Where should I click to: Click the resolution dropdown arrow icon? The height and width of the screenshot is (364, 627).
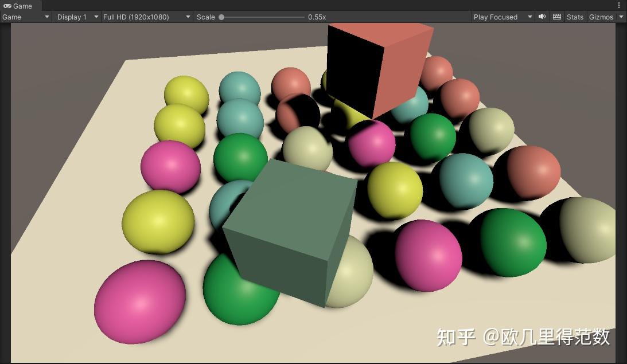pyautogui.click(x=188, y=17)
